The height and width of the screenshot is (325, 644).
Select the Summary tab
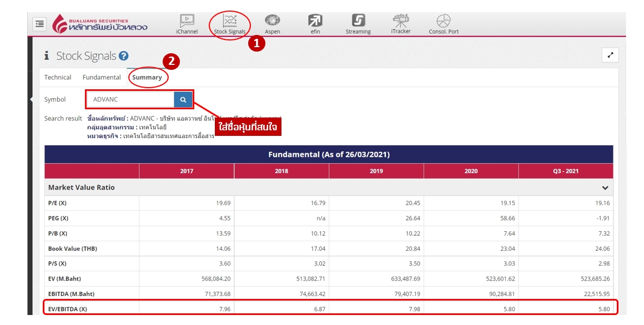pos(147,77)
